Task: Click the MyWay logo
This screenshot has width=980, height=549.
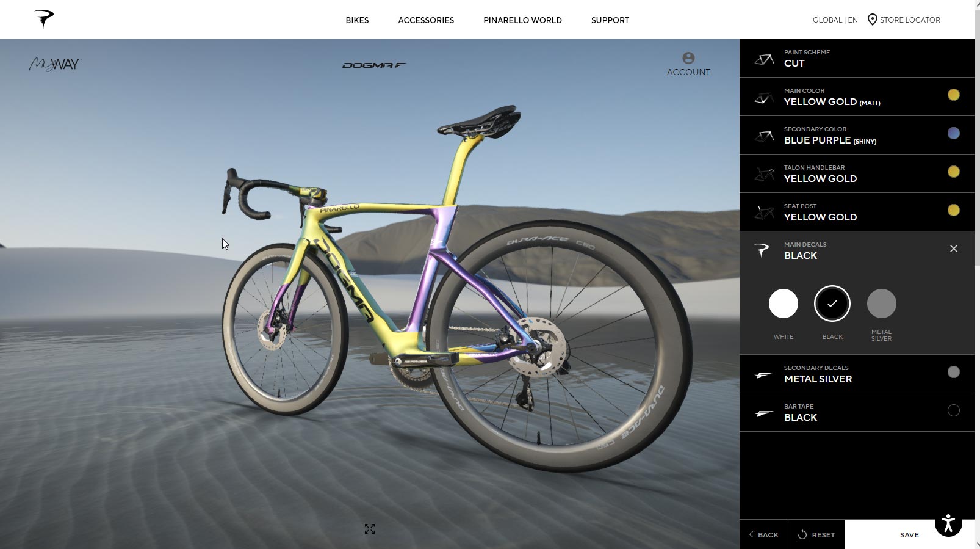Action: (55, 64)
